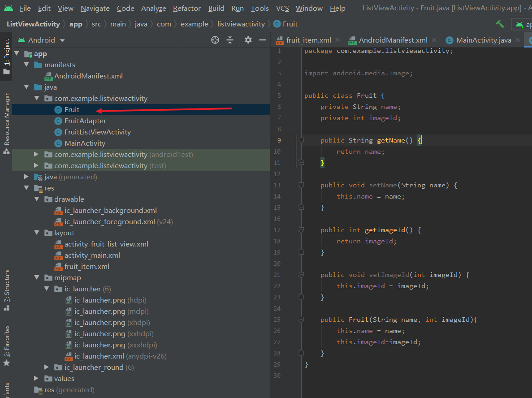Open the Tools menu
Viewport: 532px width, 398px height.
coord(260,8)
